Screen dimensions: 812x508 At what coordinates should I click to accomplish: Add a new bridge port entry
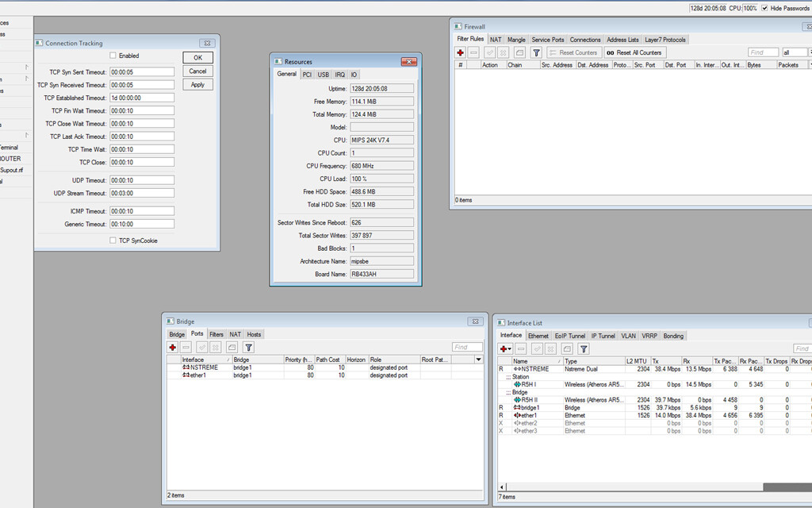[172, 347]
